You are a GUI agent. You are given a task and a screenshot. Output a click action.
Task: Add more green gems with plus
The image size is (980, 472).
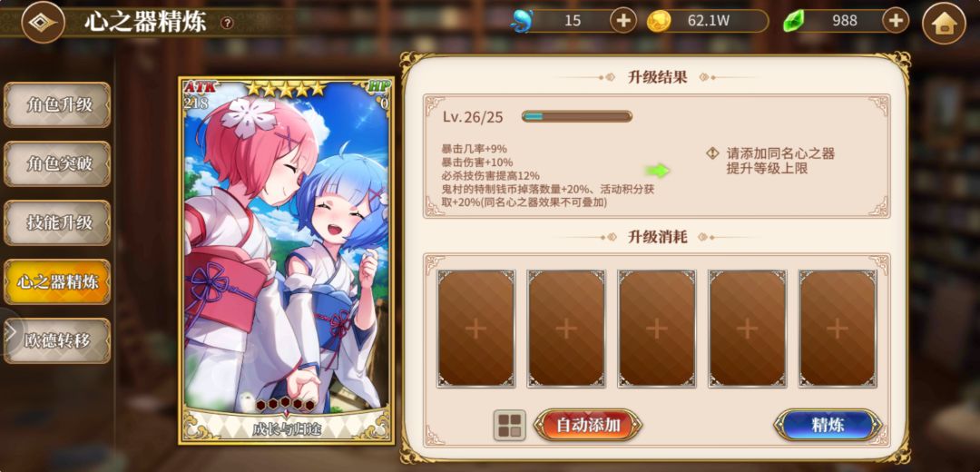pyautogui.click(x=895, y=21)
